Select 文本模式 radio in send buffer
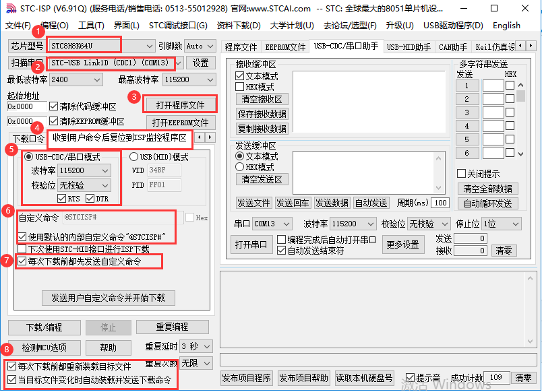Screen dimensions: 542x392 (x=239, y=156)
